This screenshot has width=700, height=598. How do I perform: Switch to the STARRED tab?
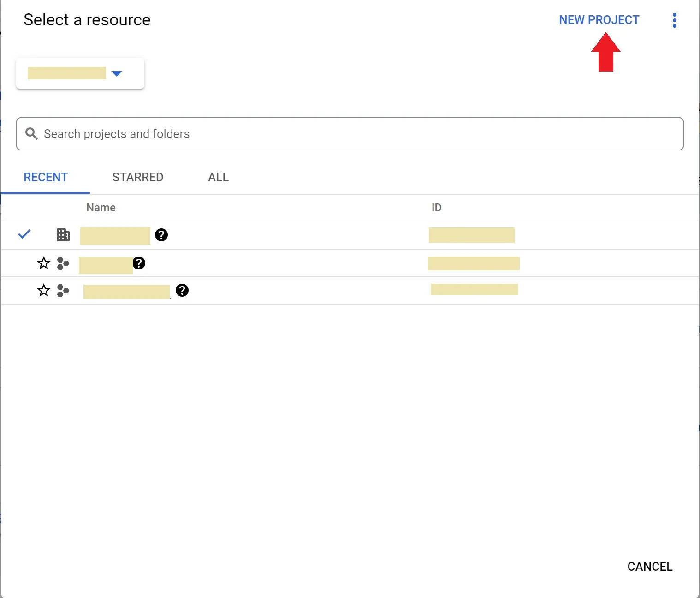click(x=137, y=177)
